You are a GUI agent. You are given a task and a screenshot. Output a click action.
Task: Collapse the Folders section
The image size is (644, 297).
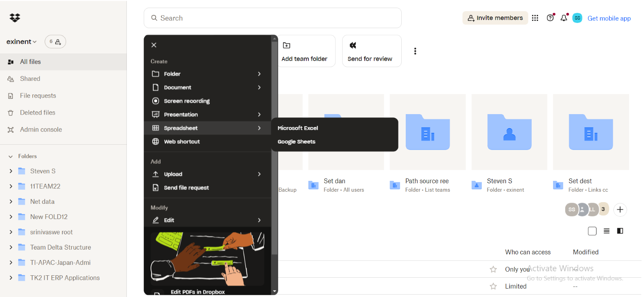11,156
